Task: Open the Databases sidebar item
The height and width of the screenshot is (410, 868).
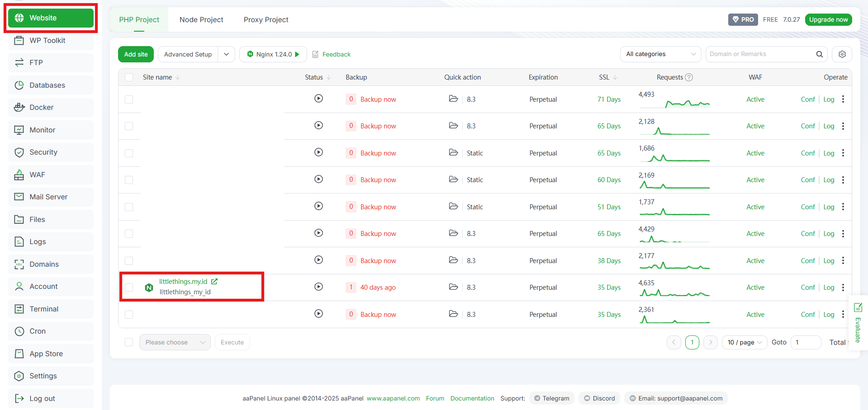Action: click(51, 85)
